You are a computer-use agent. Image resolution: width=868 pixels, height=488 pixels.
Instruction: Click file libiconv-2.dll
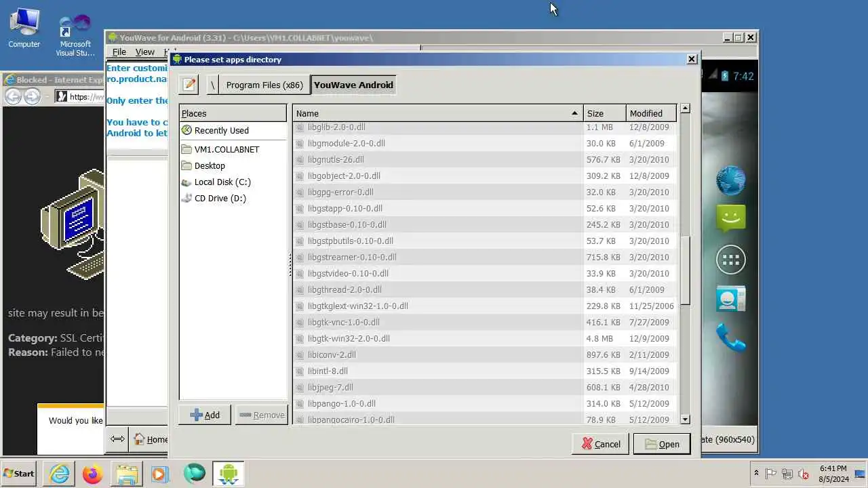[332, 354]
